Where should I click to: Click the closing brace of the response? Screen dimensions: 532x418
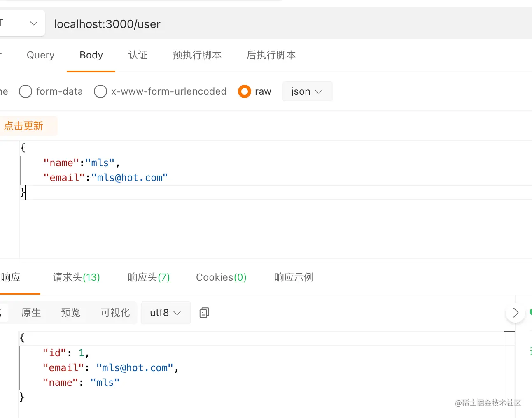click(x=22, y=397)
